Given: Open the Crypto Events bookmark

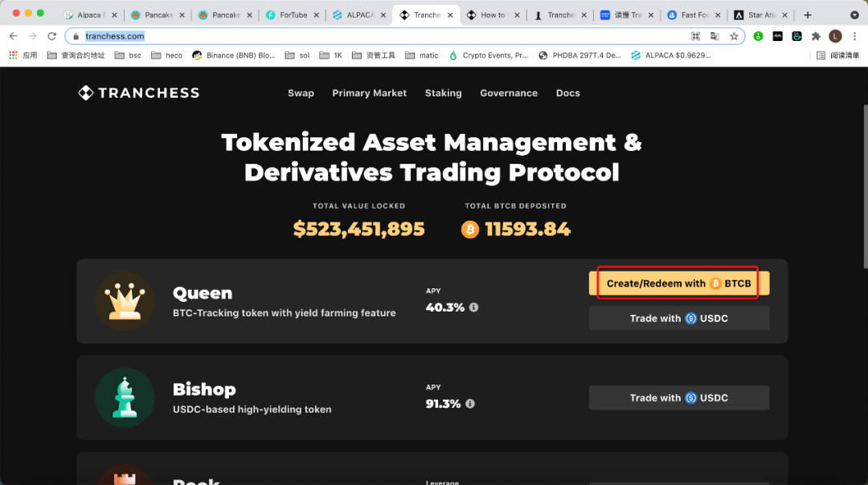Looking at the screenshot, I should point(489,55).
